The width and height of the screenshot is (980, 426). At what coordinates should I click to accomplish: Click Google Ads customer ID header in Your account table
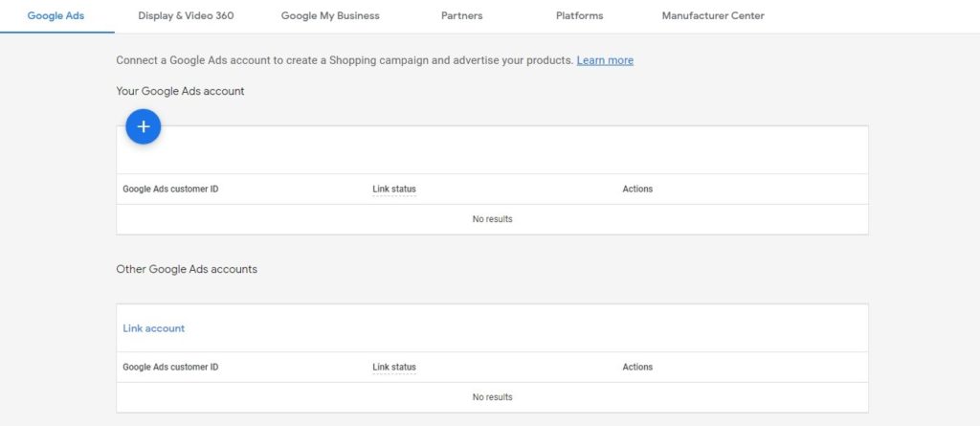coord(170,189)
